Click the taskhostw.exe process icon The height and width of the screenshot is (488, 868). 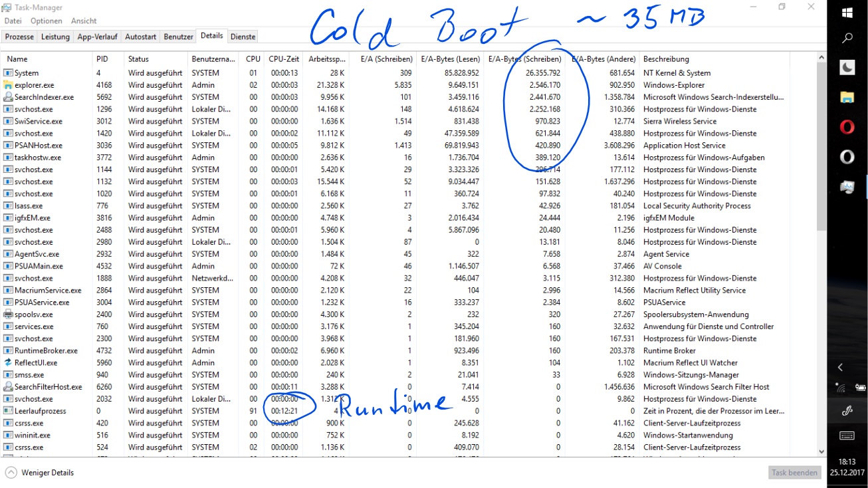(x=8, y=158)
